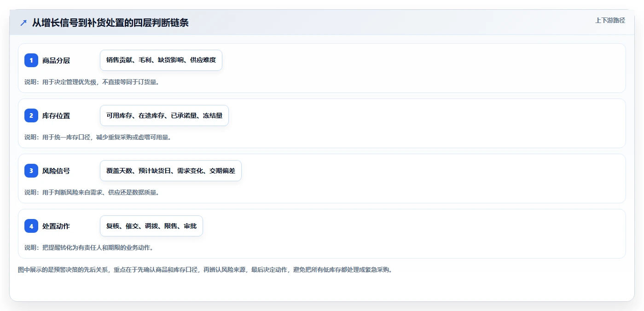Click the 复核、催交、调拨、限售、审批 box
Viewport: 644px width, 311px height.
(x=151, y=226)
